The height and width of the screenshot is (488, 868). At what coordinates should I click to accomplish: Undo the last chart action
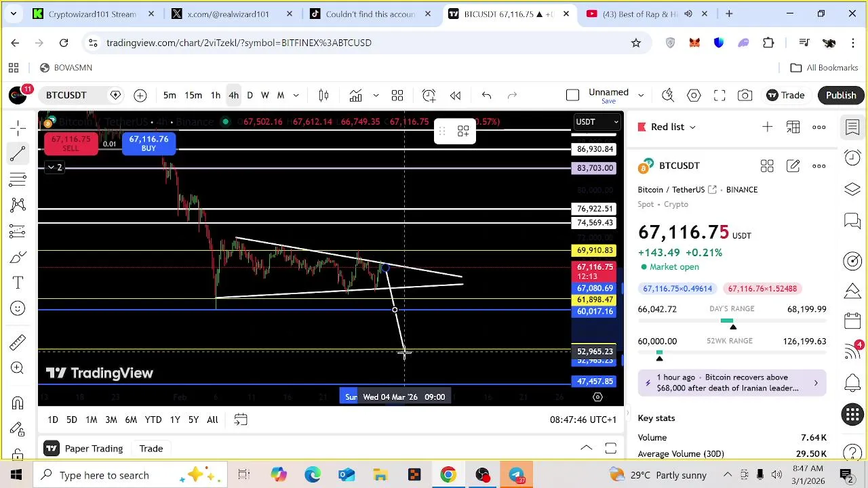click(x=486, y=96)
